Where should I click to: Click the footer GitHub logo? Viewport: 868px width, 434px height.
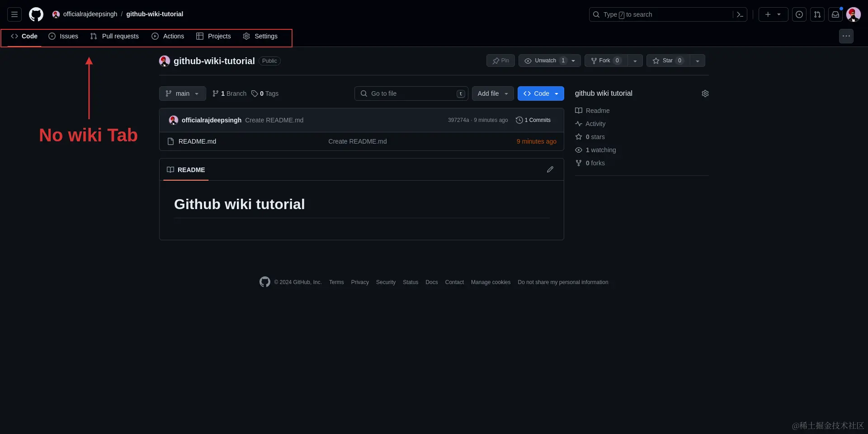[x=265, y=282]
